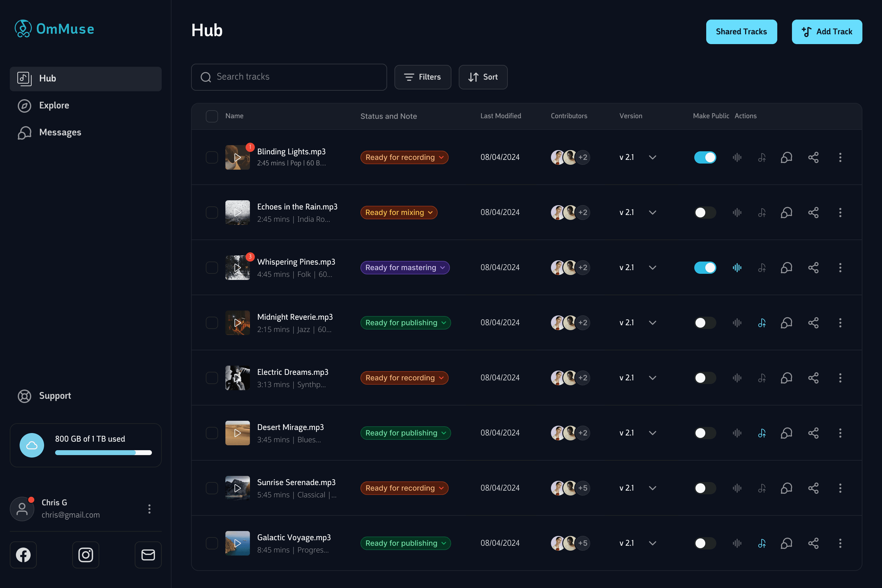Open Facebook link in sidebar
The image size is (882, 588).
(23, 555)
